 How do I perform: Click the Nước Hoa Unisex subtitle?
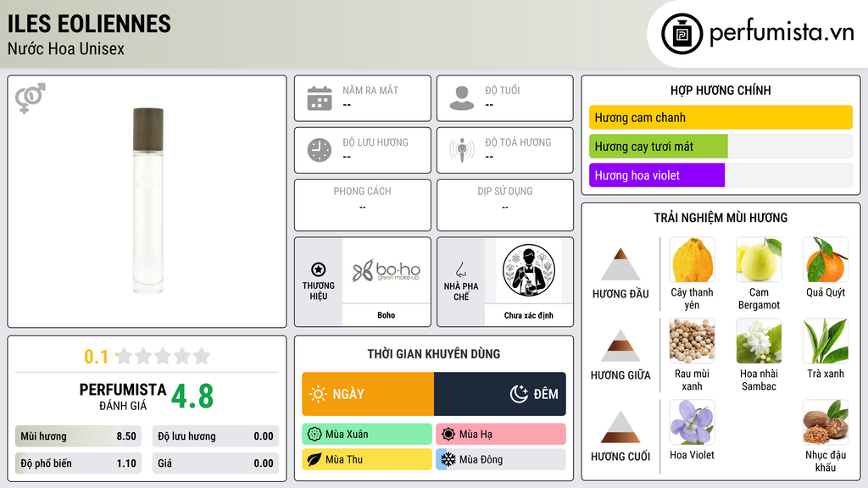tap(66, 48)
